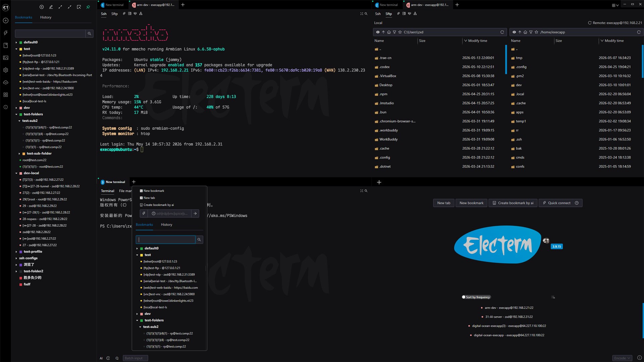Collapse all bookmark folders icon
This screenshot has height=362, width=644.
(x=69, y=7)
